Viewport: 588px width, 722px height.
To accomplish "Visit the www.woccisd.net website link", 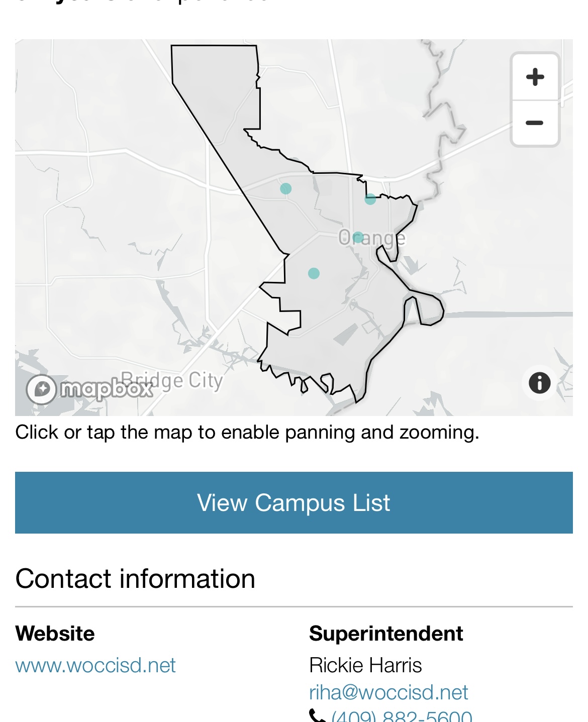I will tap(95, 665).
